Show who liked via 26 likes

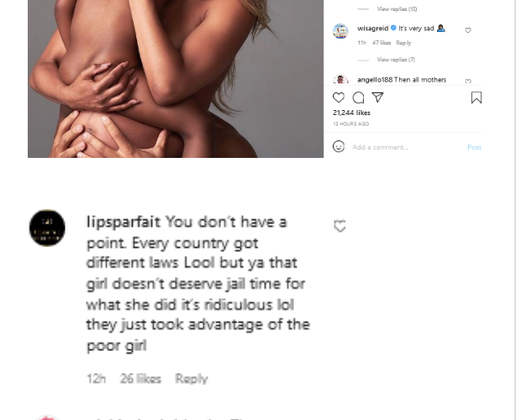[x=140, y=379]
